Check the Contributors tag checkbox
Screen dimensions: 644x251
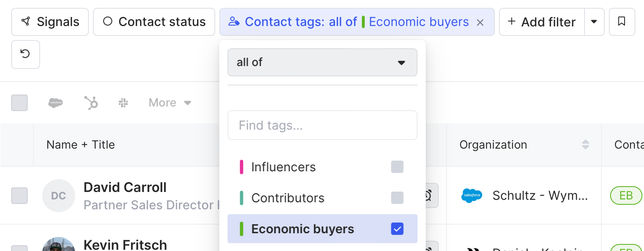pos(397,198)
